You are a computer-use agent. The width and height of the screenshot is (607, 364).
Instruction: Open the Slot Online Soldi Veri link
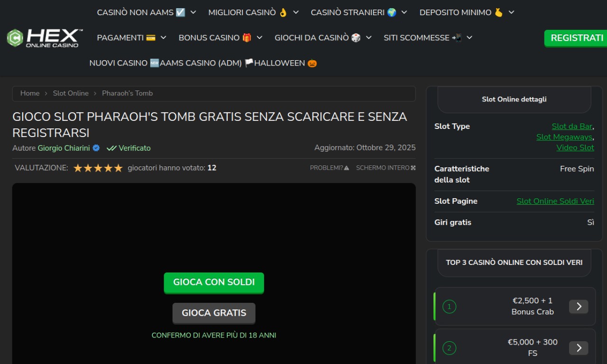[x=555, y=201]
